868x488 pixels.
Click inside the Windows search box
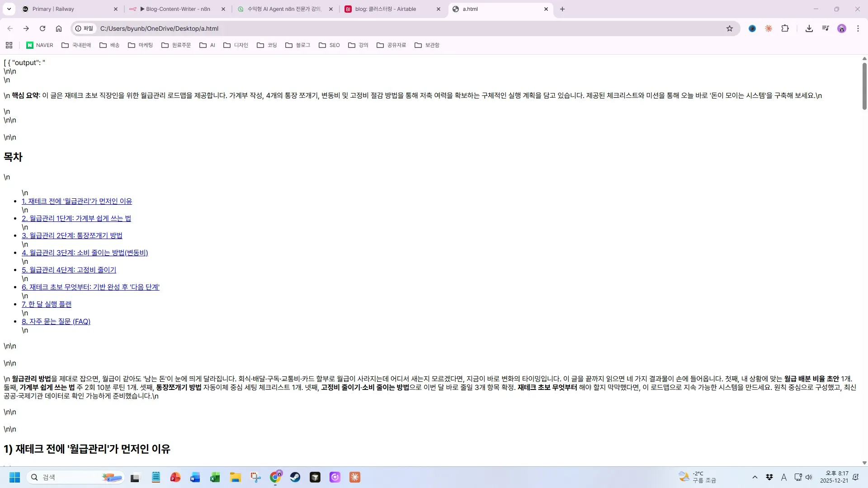coord(72,477)
